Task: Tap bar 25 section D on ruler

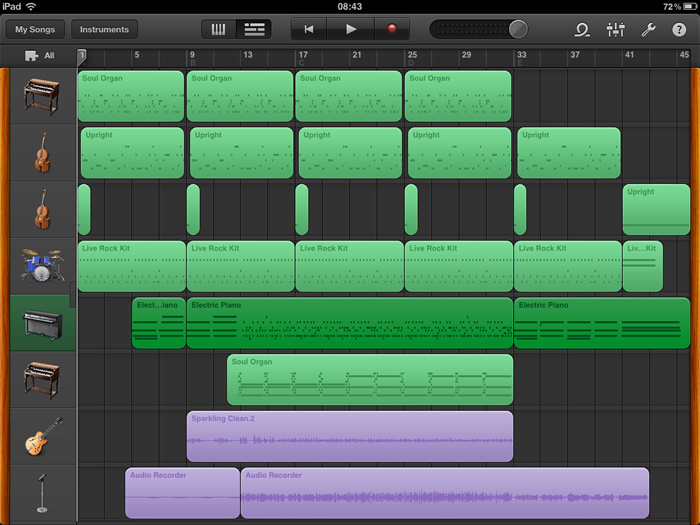Action: point(412,58)
